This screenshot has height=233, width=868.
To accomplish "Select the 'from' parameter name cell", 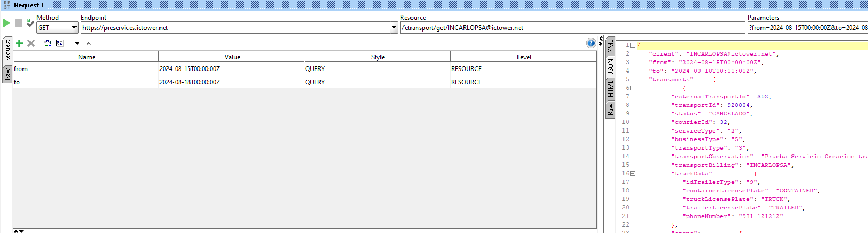I will tap(86, 68).
